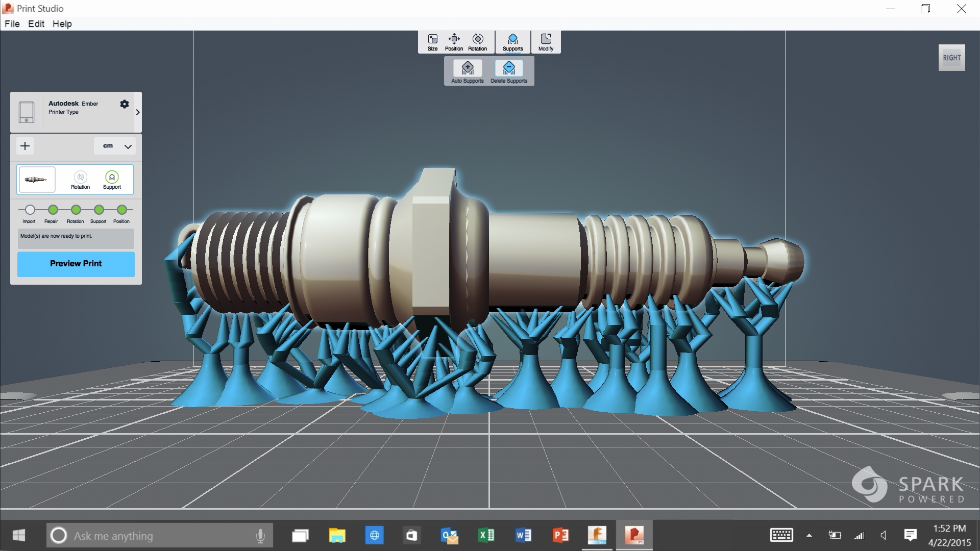Select the Import step circle in the workflow
980x551 pixels.
coord(29,209)
